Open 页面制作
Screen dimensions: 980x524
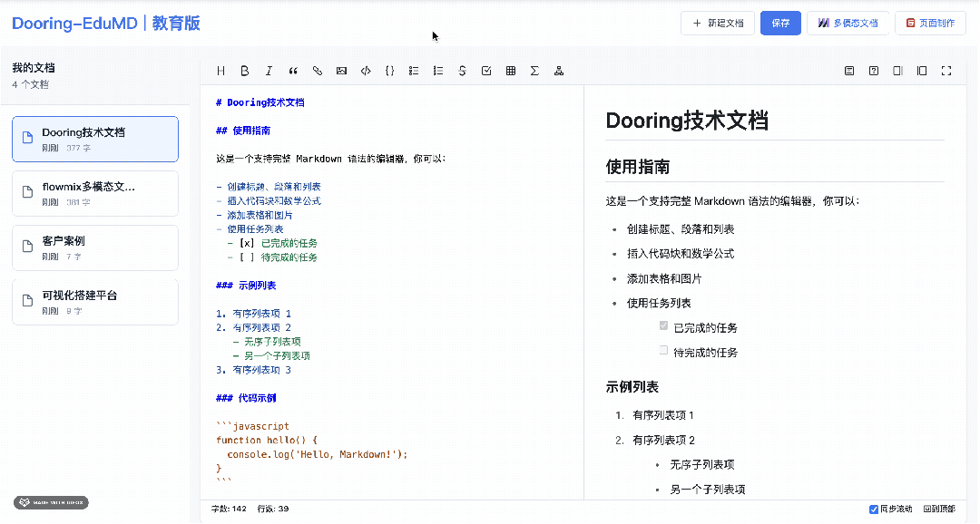931,23
